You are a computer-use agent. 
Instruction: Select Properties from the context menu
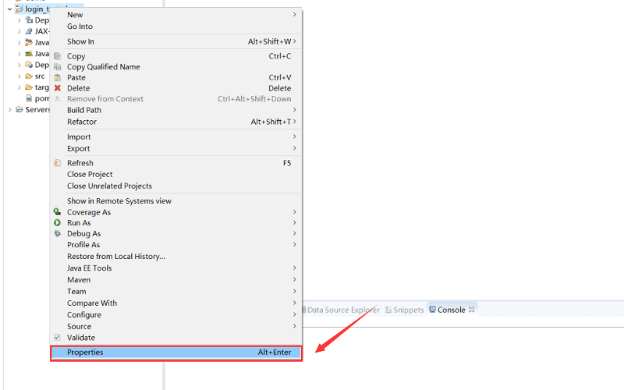[x=176, y=352]
